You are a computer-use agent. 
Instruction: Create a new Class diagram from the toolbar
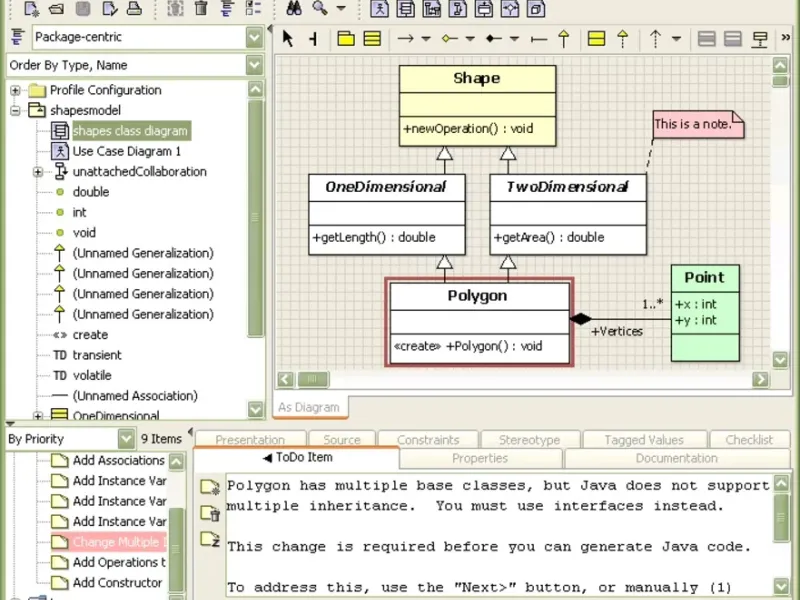pos(406,8)
